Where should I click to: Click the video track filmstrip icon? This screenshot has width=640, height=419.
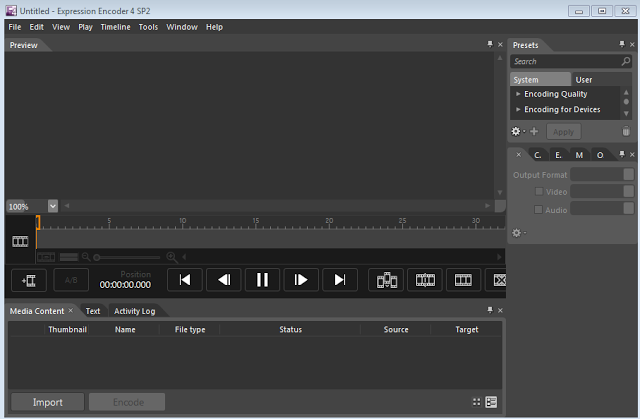pos(20,241)
